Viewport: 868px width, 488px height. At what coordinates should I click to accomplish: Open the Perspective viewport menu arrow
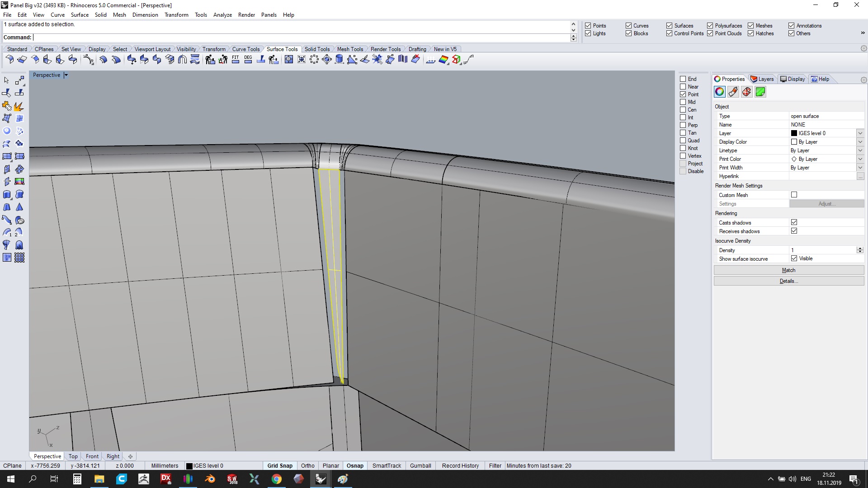[x=66, y=75]
